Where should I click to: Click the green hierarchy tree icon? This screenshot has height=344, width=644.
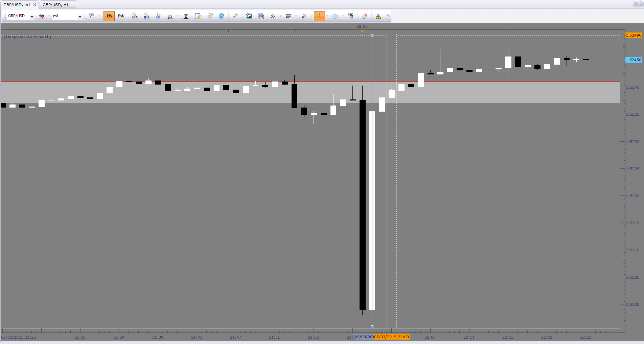click(x=378, y=16)
